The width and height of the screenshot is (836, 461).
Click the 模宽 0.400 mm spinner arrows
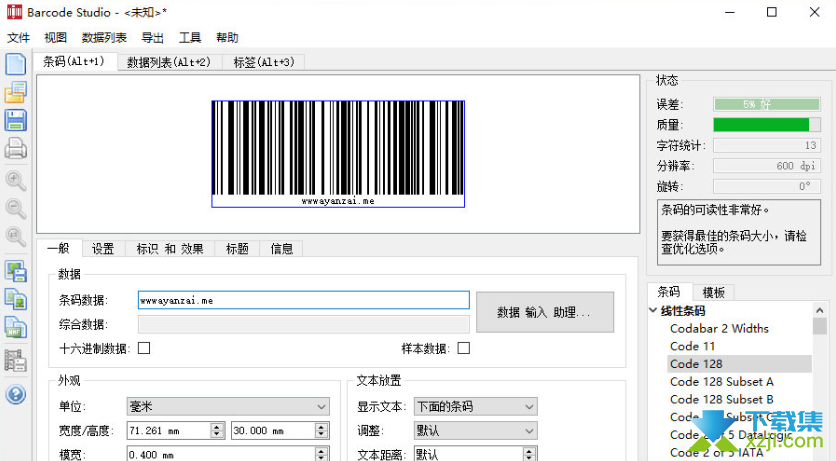[321, 455]
